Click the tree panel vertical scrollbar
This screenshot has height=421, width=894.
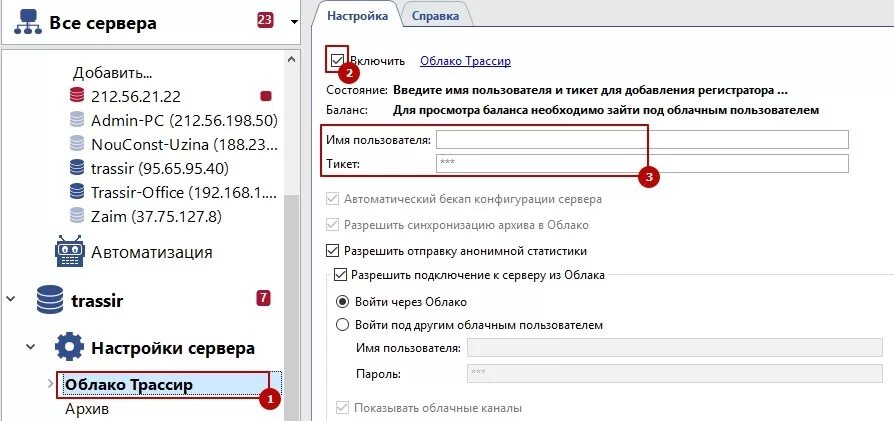(x=292, y=308)
